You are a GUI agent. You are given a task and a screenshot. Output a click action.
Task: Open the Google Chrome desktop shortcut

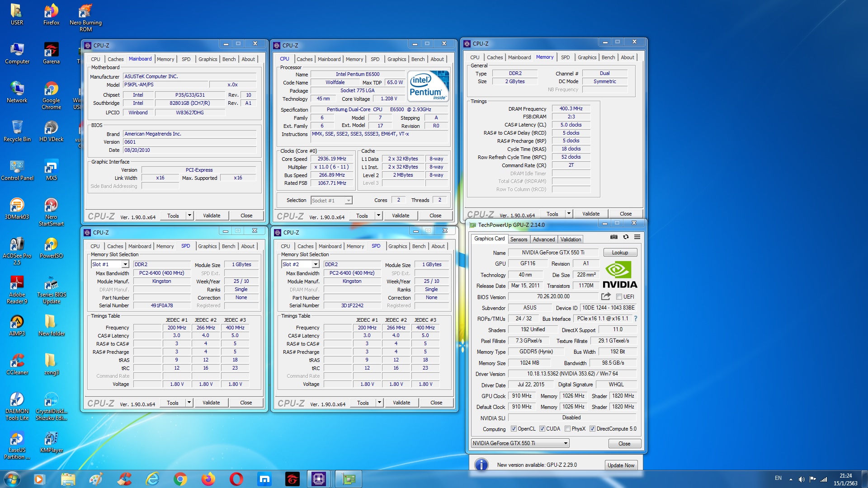(51, 96)
